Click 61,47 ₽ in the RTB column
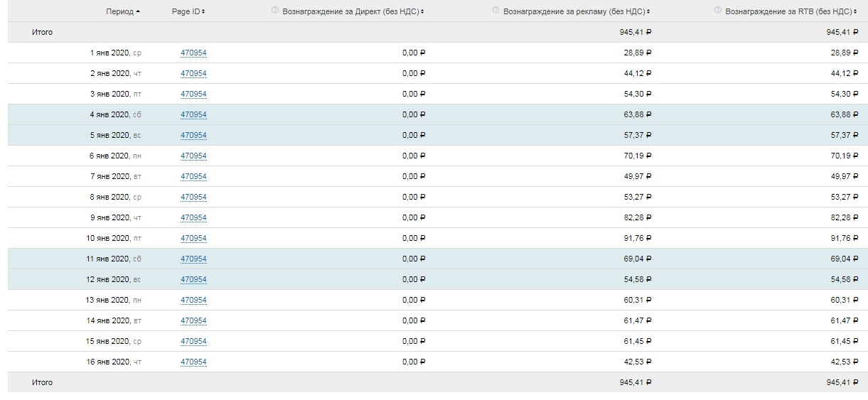This screenshot has height=400, width=868. pyautogui.click(x=845, y=321)
